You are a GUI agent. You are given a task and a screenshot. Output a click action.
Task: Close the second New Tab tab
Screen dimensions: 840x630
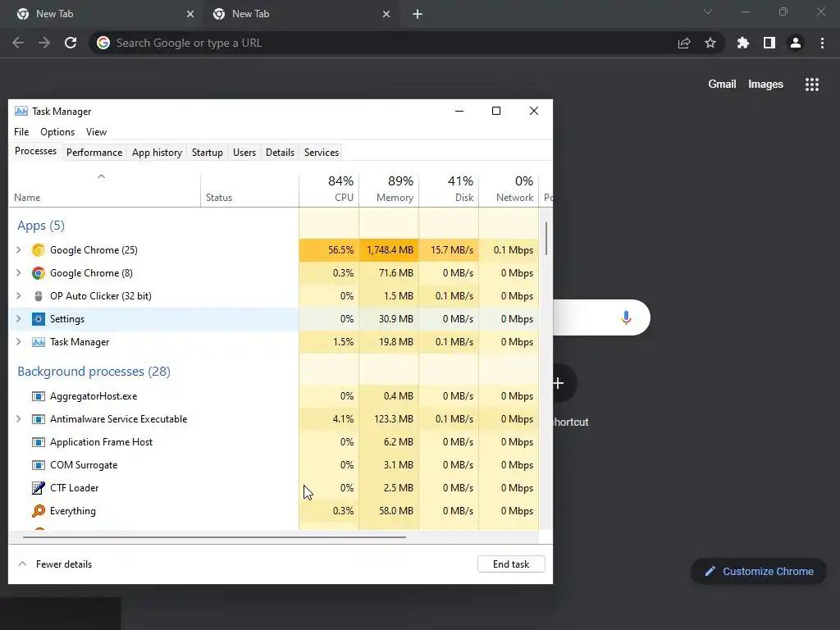[x=386, y=14]
